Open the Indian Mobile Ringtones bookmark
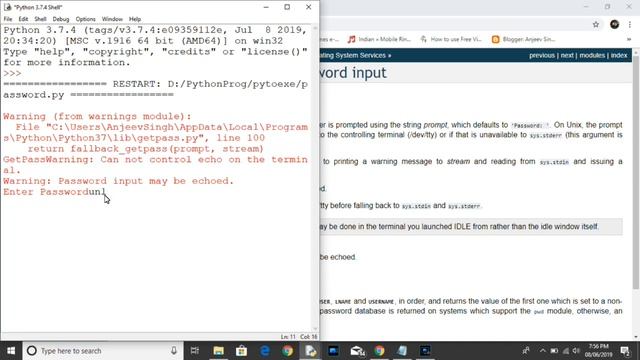 tap(379, 39)
